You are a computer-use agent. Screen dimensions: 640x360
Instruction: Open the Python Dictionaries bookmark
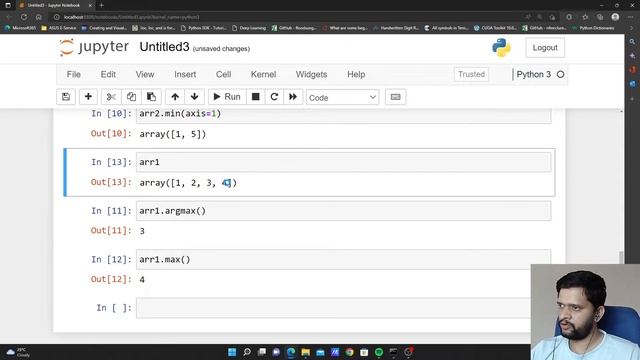(x=593, y=28)
